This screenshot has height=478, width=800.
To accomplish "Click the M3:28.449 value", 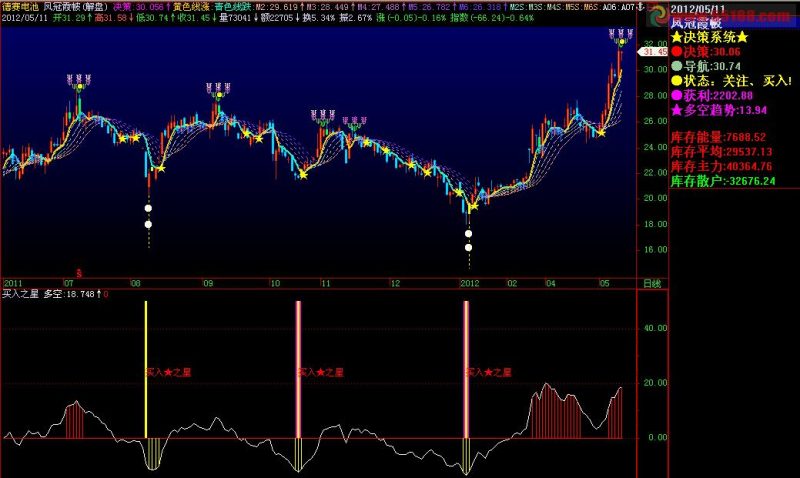I will (x=327, y=7).
